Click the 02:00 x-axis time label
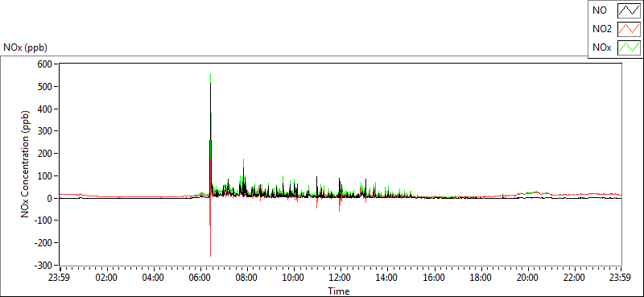Screen dimensions: 644x297 (107, 277)
